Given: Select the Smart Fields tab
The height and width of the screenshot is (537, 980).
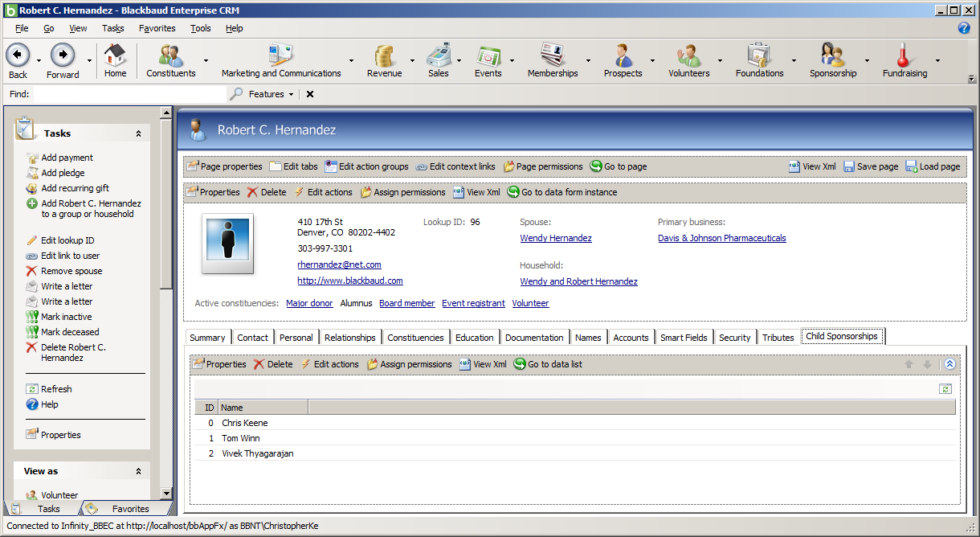Looking at the screenshot, I should (684, 338).
